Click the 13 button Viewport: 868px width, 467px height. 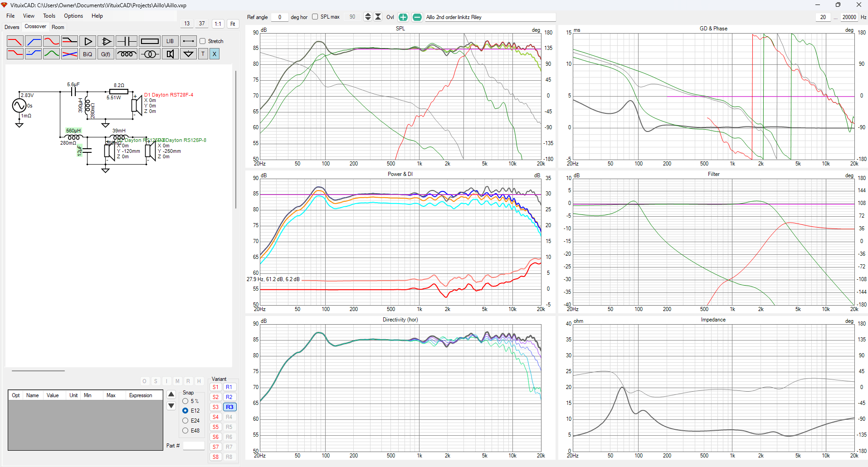187,24
